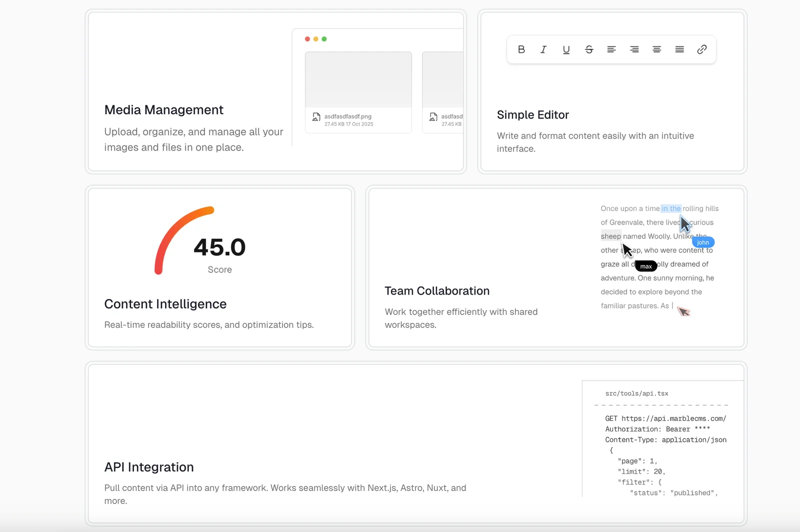The height and width of the screenshot is (532, 800).
Task: Click the black 'max' collaborator tag
Action: (646, 266)
